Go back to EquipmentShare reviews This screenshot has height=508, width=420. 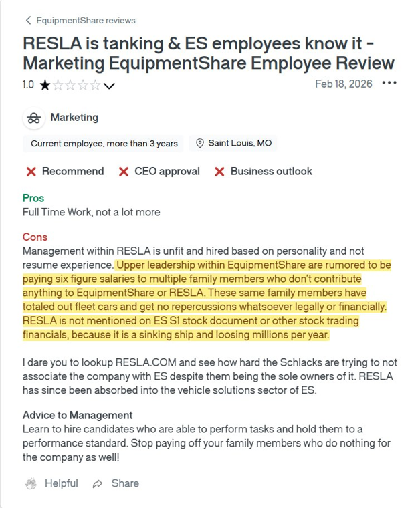point(80,21)
